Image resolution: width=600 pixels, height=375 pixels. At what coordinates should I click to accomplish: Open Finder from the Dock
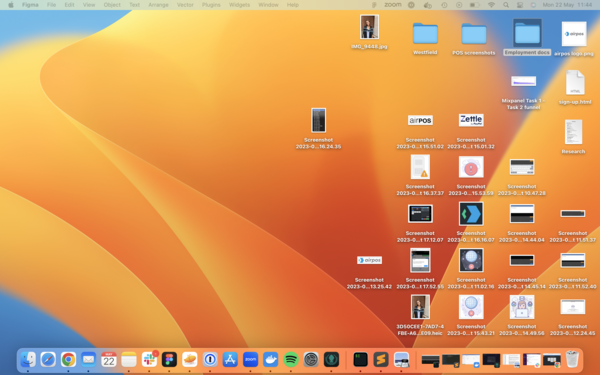click(x=28, y=359)
